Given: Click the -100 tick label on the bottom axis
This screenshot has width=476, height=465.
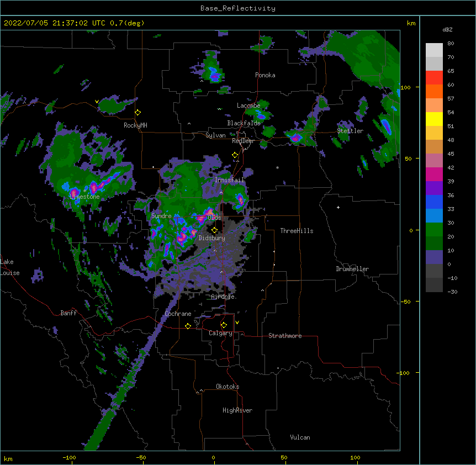Looking at the screenshot, I should (69, 457).
